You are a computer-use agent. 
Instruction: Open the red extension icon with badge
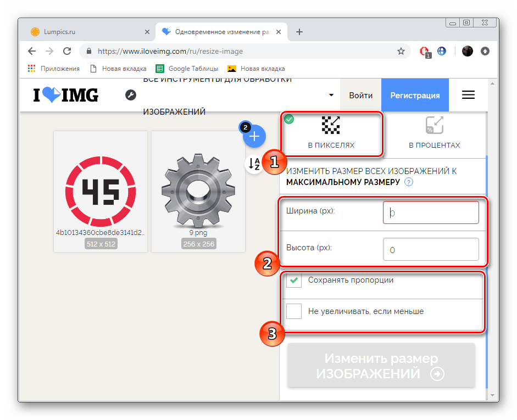(x=425, y=52)
